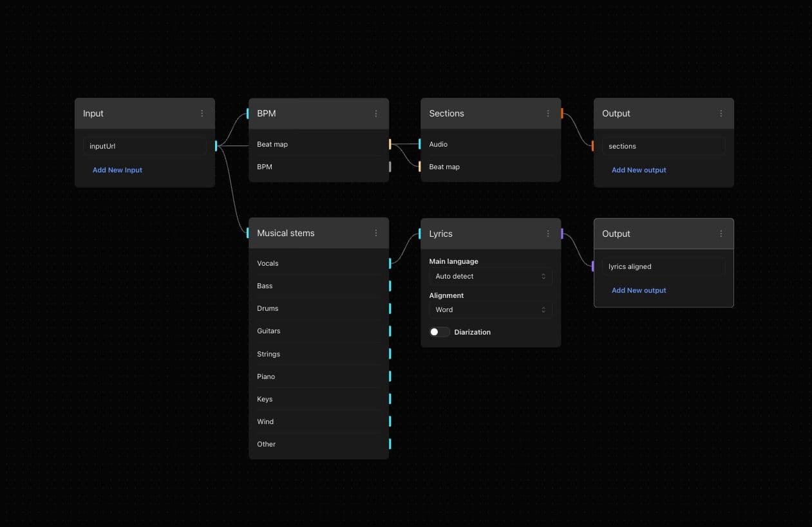This screenshot has width=812, height=527.
Task: Enable the Diarization toggle
Action: pyautogui.click(x=440, y=332)
